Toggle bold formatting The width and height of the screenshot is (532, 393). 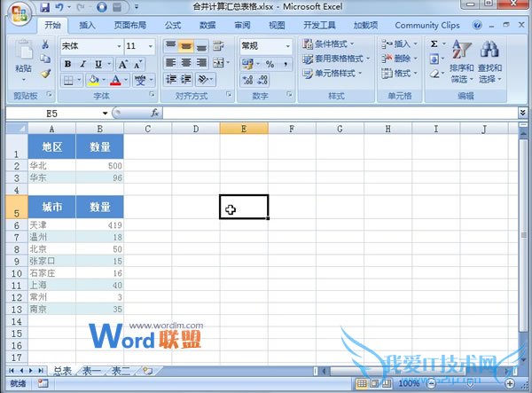(x=68, y=64)
